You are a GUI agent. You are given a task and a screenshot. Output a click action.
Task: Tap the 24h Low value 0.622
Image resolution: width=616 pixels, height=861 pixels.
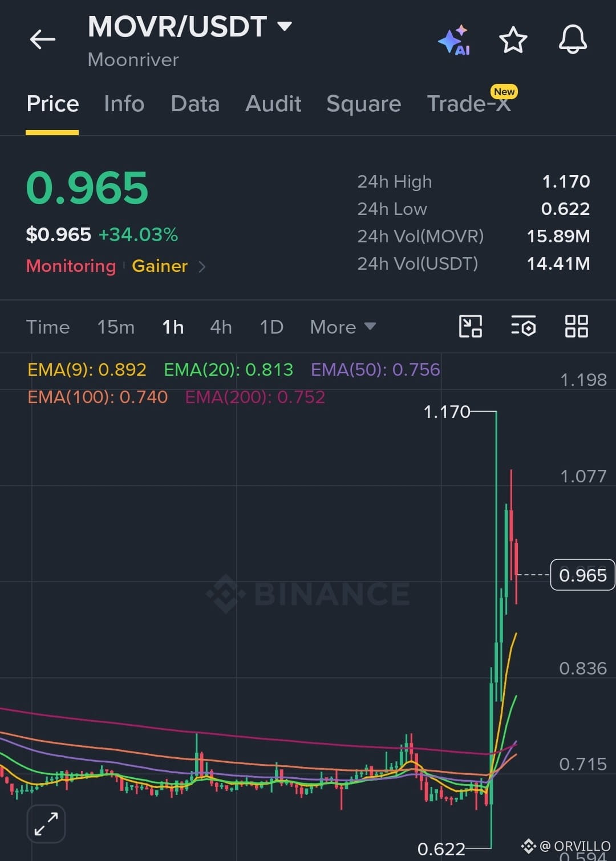[565, 209]
